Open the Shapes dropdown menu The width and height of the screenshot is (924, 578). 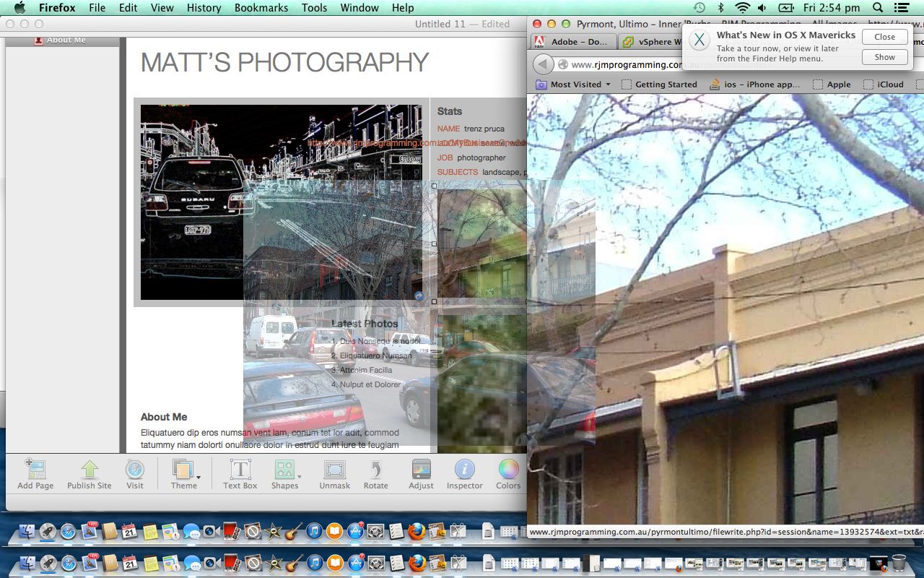point(285,474)
